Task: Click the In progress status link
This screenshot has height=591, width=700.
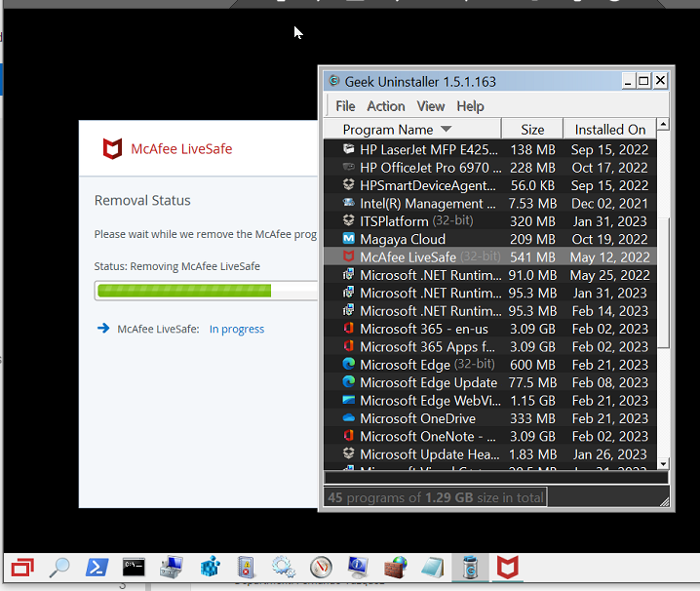Action: click(237, 330)
